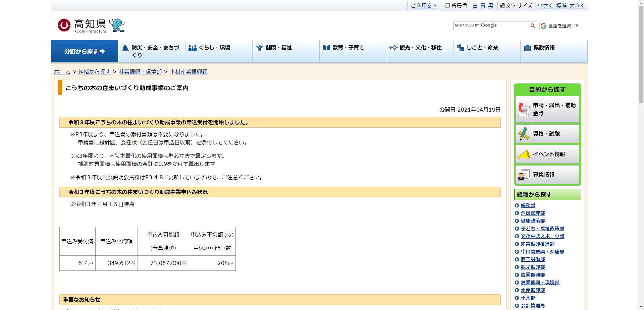Open the ご利用案内 page

coord(424,5)
